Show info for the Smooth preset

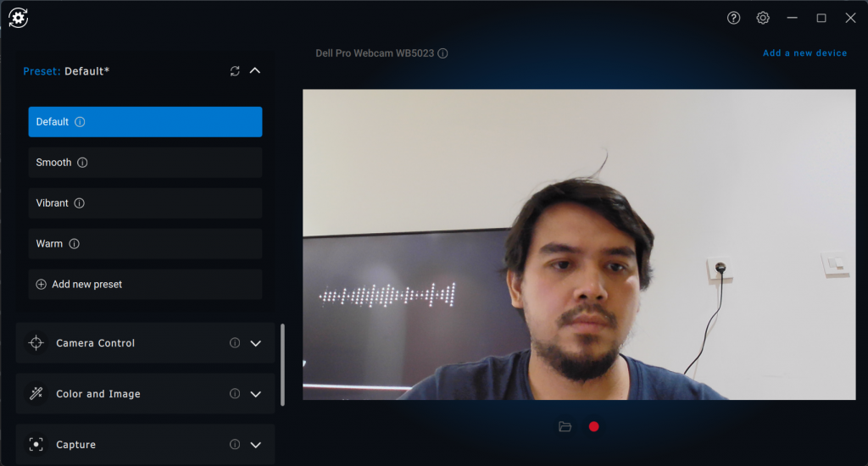click(x=82, y=162)
